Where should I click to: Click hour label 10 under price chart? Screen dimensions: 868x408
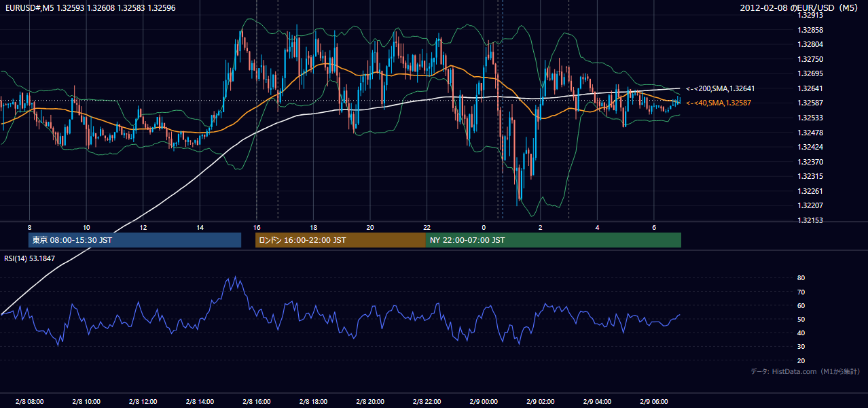86,226
